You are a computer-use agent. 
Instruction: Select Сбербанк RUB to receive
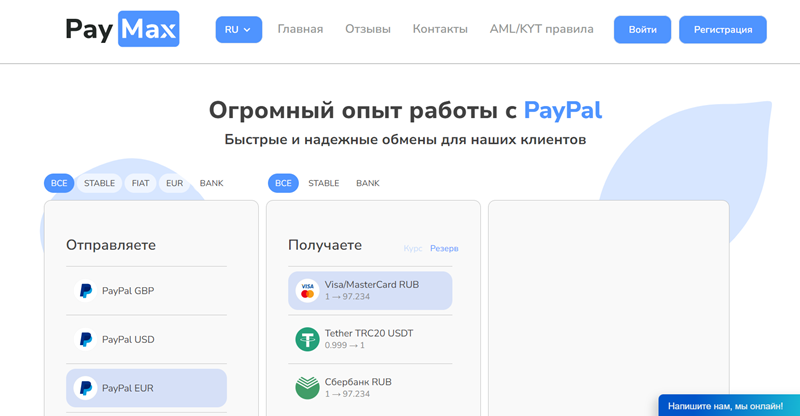[x=370, y=388]
